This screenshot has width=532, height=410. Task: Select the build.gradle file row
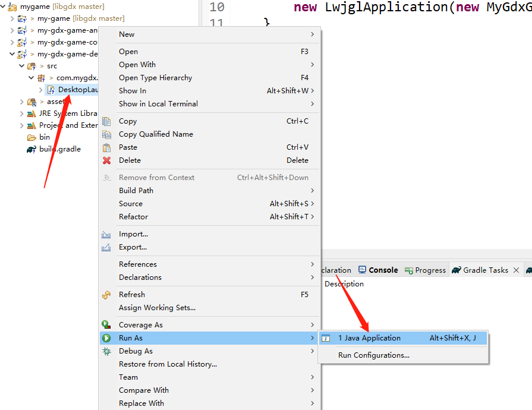click(54, 149)
